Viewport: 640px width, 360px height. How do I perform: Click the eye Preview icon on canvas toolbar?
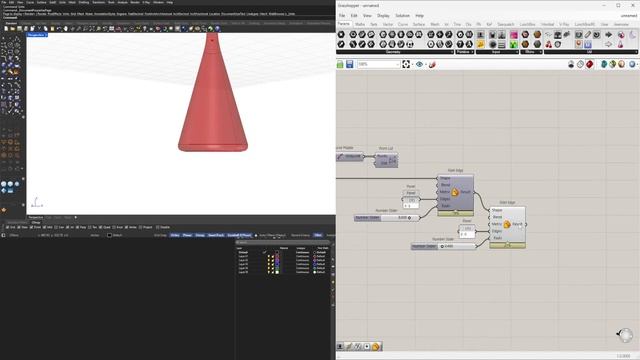tap(419, 64)
